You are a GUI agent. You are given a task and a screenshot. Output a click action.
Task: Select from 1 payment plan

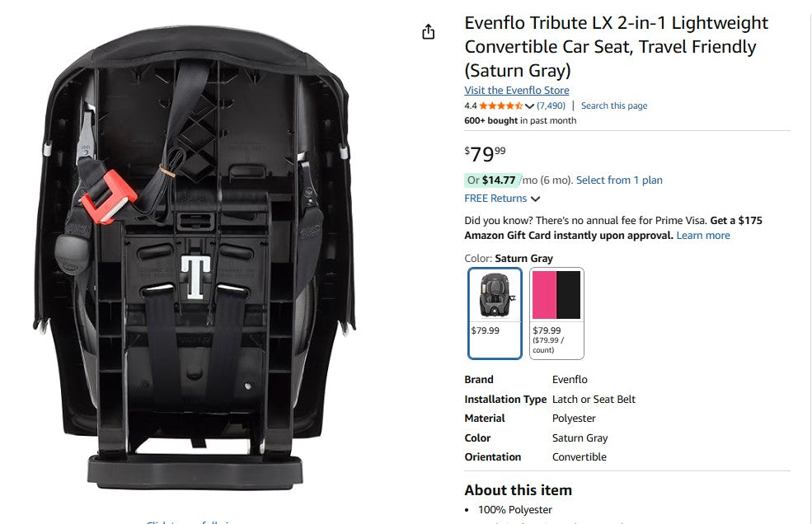620,180
